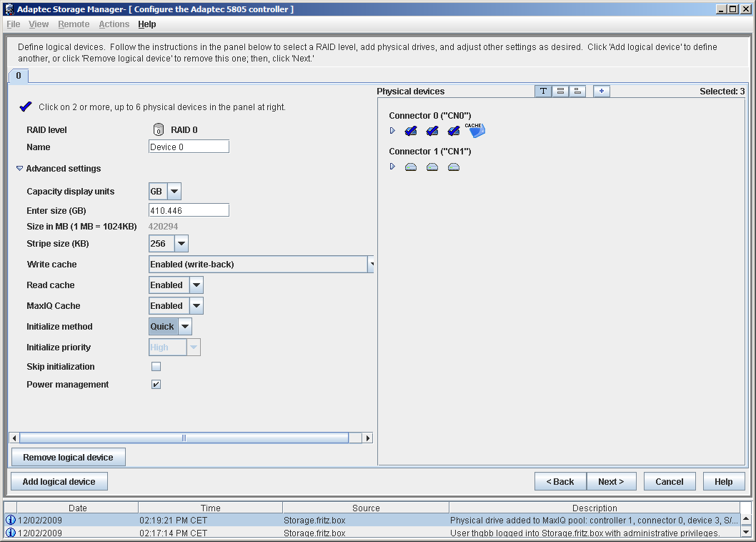The width and height of the screenshot is (756, 542).
Task: Click the MaxIQ CACHE drive icon
Action: click(x=475, y=130)
